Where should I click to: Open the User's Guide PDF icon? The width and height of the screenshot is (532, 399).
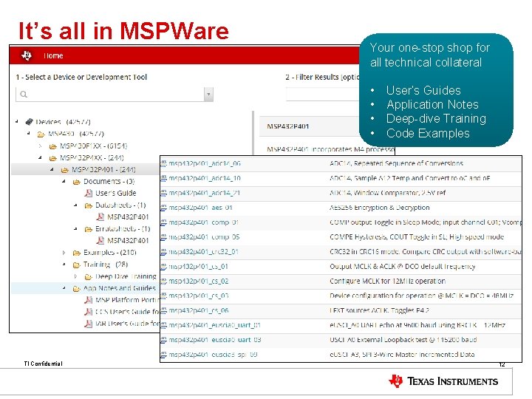point(88,193)
